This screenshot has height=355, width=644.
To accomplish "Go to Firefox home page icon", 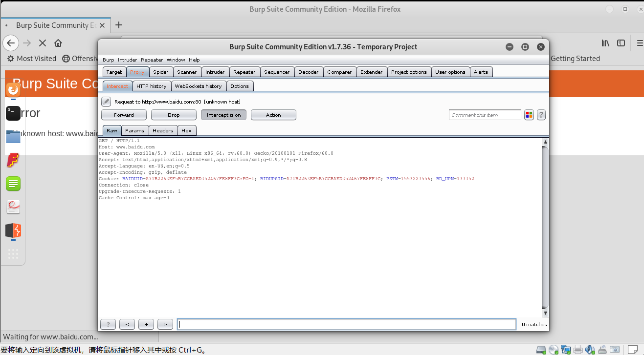I will (x=58, y=43).
